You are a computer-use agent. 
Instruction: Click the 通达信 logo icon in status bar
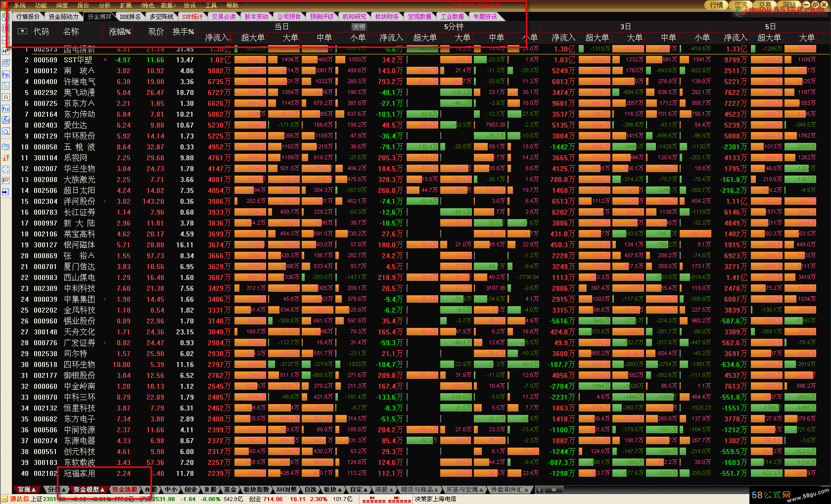coord(4,499)
